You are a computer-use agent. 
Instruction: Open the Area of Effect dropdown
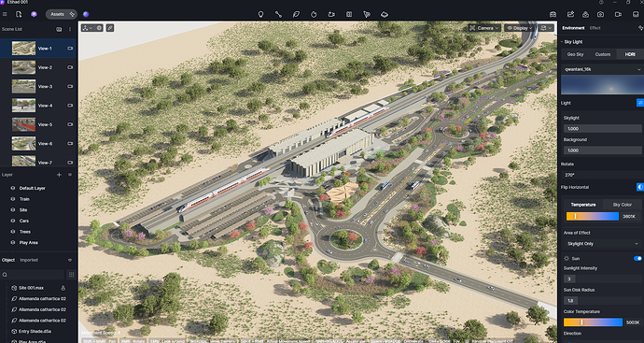(602, 244)
